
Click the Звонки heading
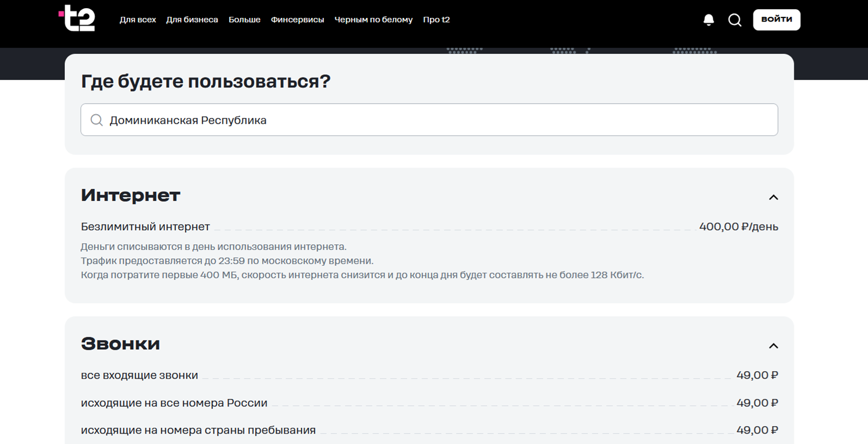pyautogui.click(x=120, y=344)
